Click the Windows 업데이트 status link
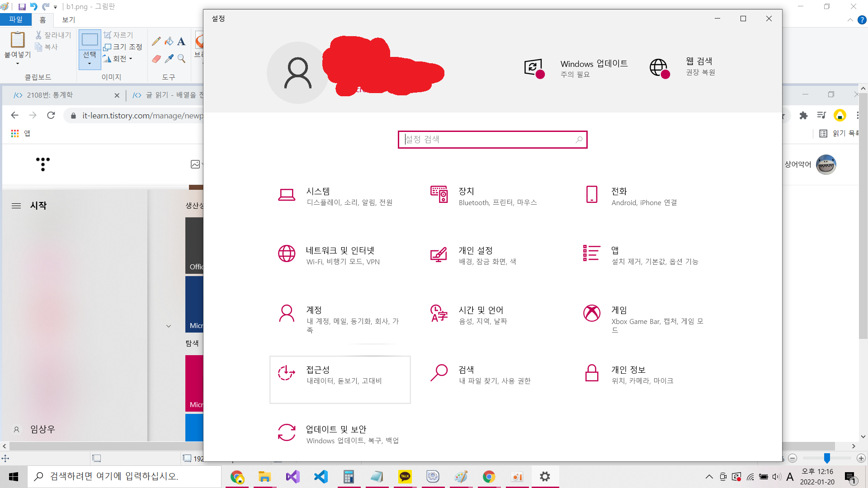The height and width of the screenshot is (488, 868). point(594,64)
